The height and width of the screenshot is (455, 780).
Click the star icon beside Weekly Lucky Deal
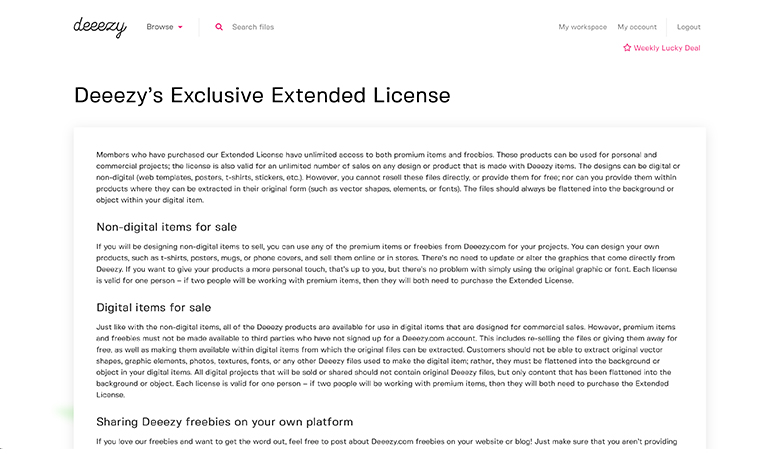point(627,48)
